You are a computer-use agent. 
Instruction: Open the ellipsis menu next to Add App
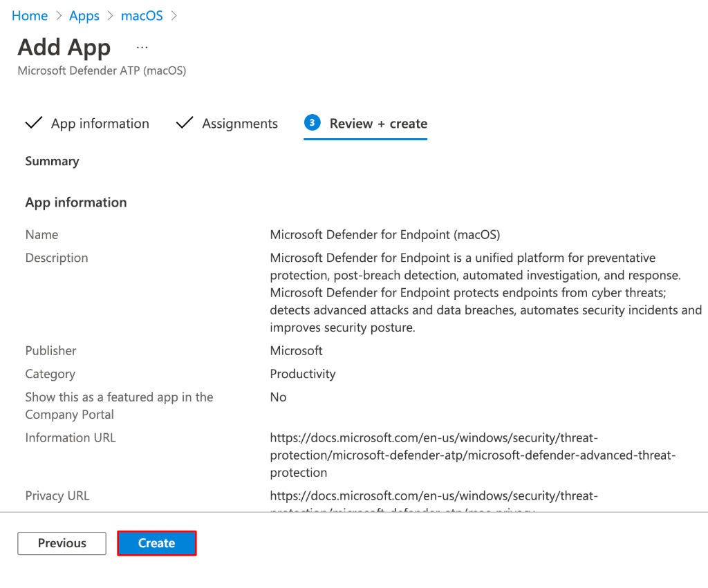click(x=142, y=48)
